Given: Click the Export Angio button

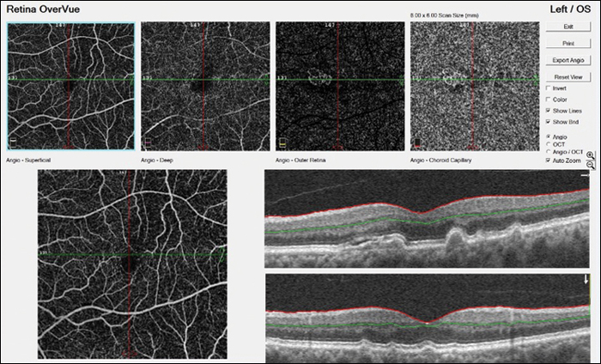Looking at the screenshot, I should click(x=568, y=61).
